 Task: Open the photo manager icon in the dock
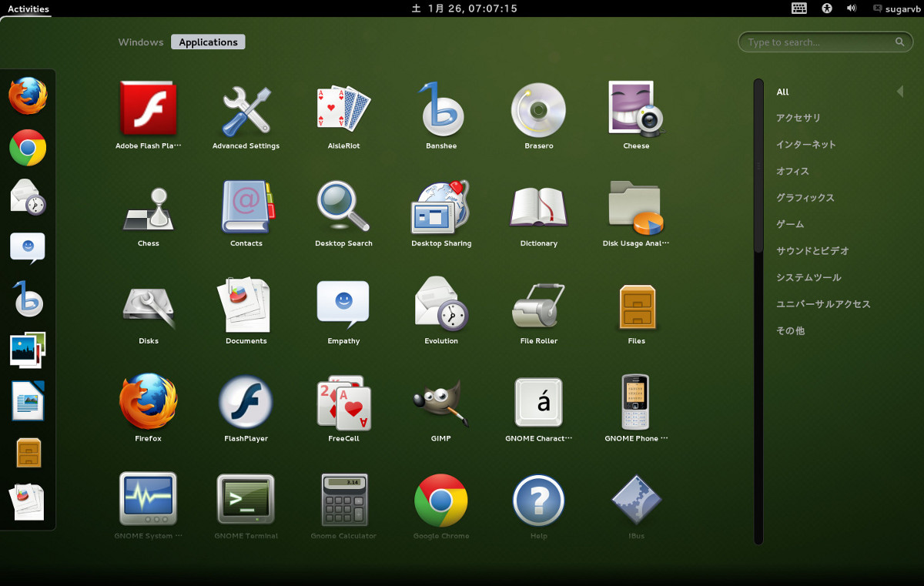[x=28, y=350]
